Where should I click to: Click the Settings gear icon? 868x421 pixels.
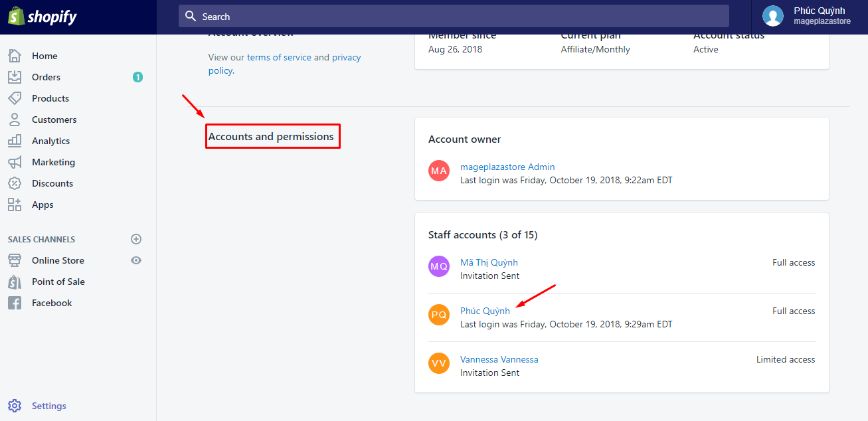[15, 406]
